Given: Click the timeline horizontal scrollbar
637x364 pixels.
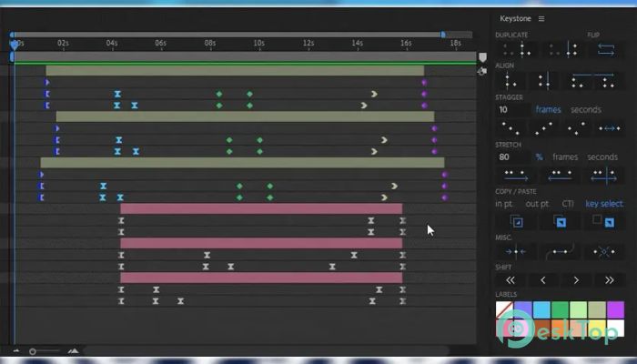Looking at the screenshot, I should [266, 350].
